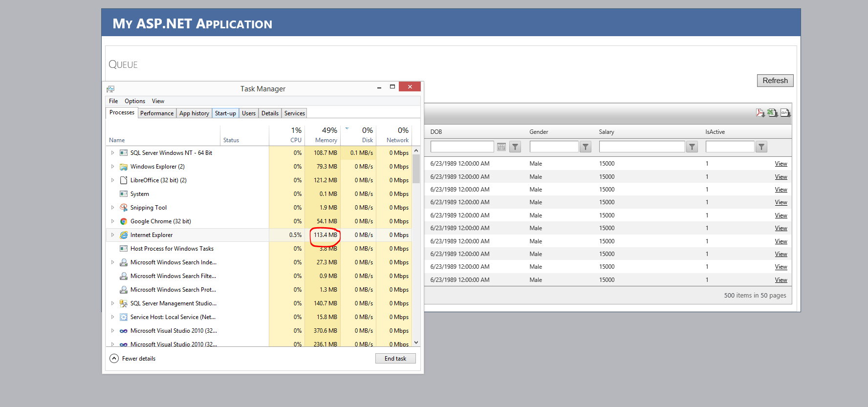Click the SQL Server Management Studio icon

(x=124, y=303)
